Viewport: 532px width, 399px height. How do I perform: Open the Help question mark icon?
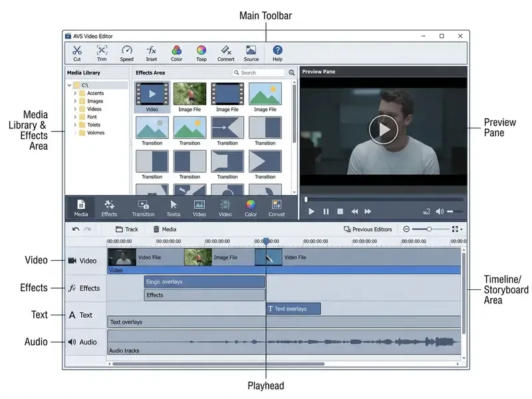(x=277, y=53)
